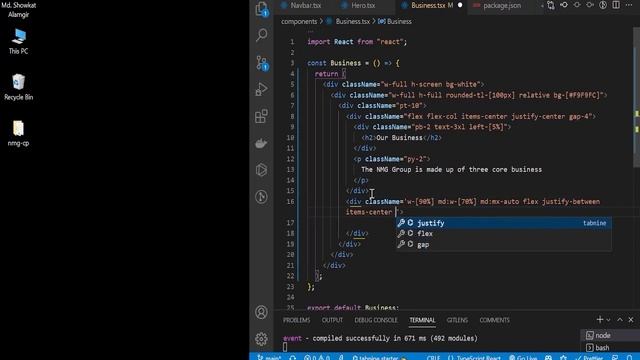
Task: Select the TERMINAL panel tab
Action: 422,320
